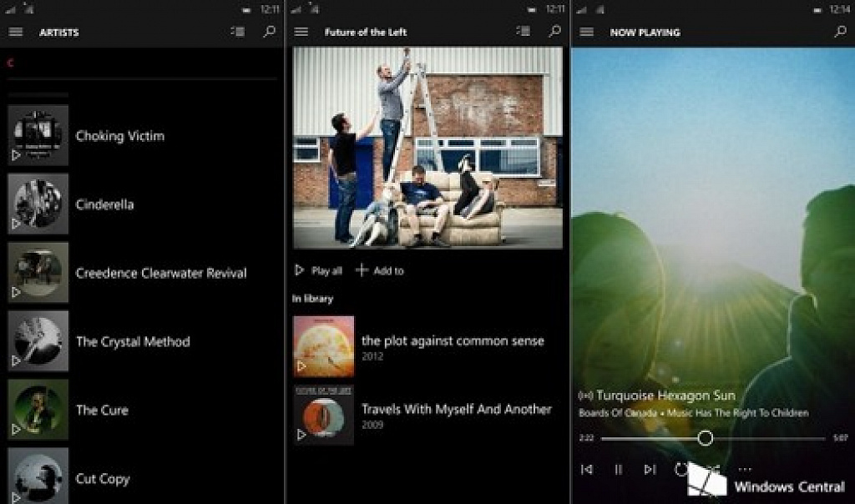
Task: Tap the Future of the Left page title
Action: [x=366, y=33]
